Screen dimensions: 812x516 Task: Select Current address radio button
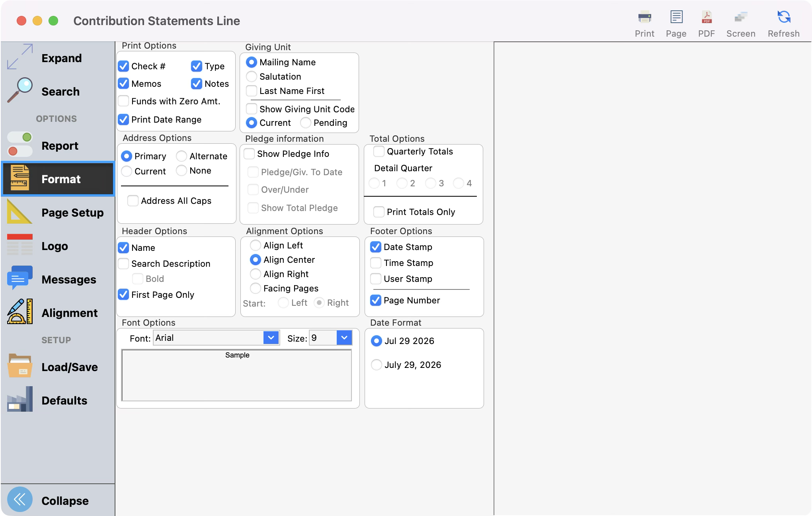pos(127,171)
